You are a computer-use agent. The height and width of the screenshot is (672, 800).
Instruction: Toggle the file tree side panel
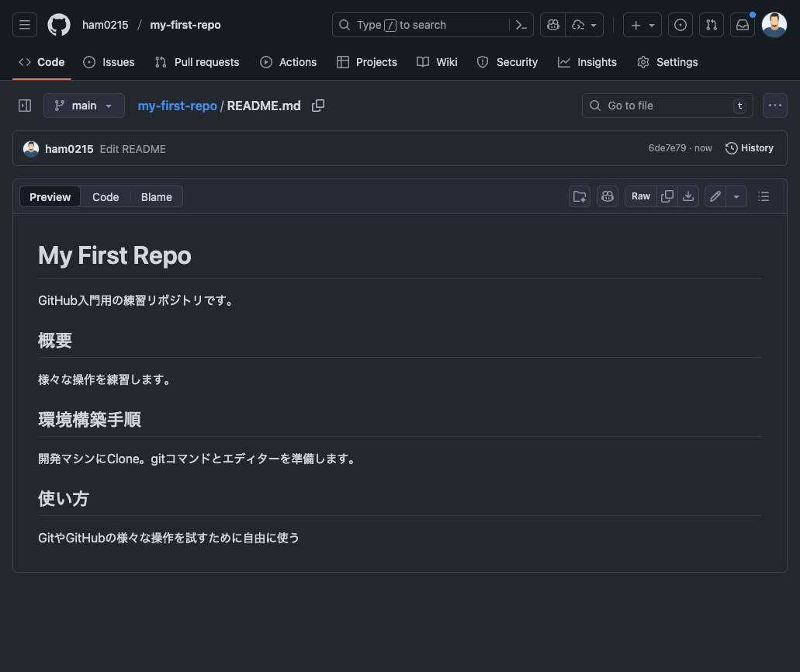(24, 105)
